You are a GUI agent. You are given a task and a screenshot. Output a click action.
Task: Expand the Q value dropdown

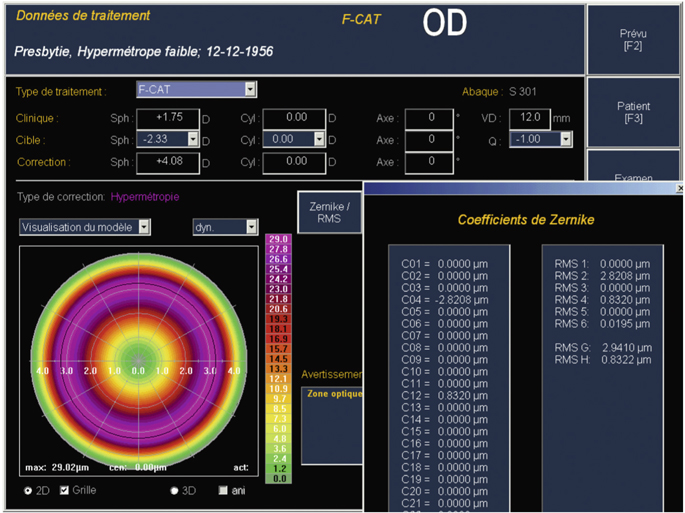click(566, 139)
